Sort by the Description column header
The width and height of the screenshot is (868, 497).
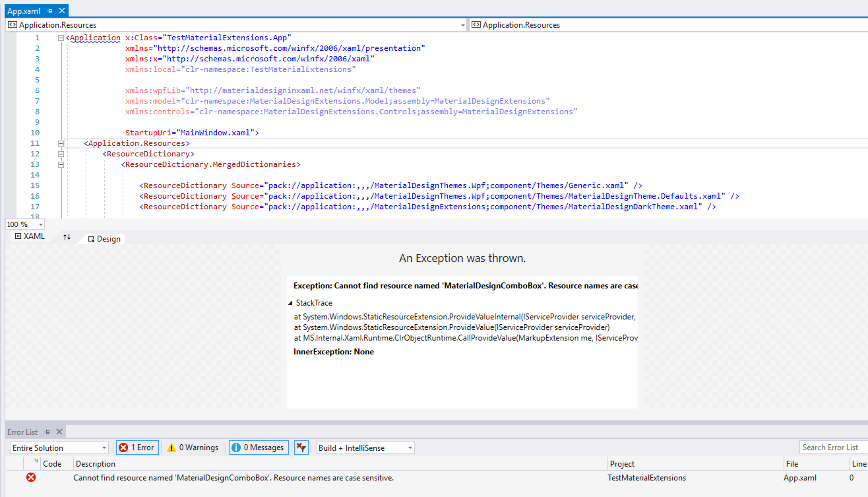(x=96, y=464)
